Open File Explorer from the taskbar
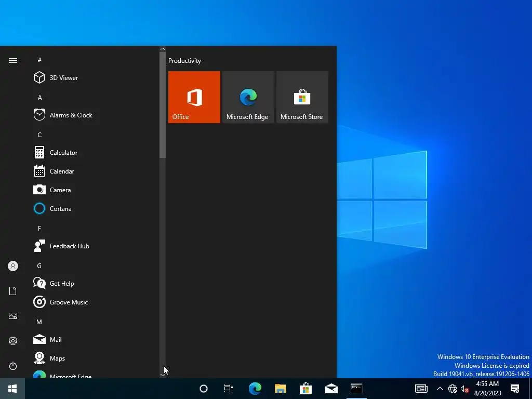The height and width of the screenshot is (399, 532). click(x=280, y=389)
